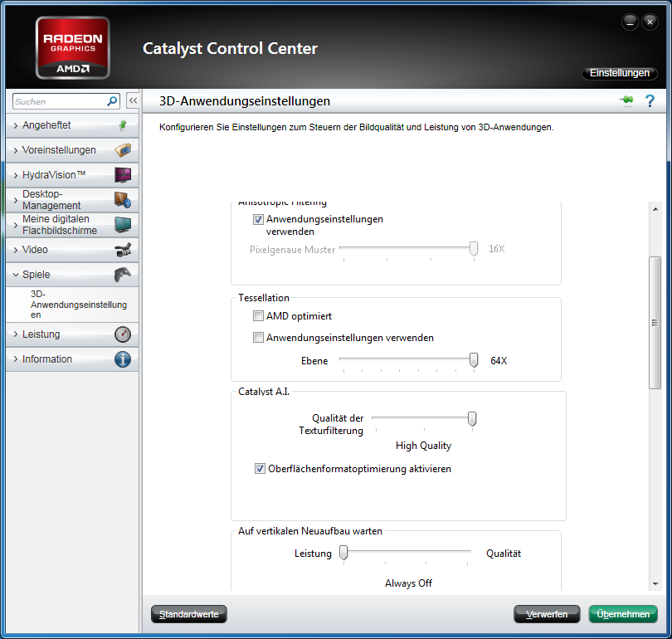Minimize the Catalyst Control Center window
Image resolution: width=672 pixels, height=639 pixels.
coord(630,22)
